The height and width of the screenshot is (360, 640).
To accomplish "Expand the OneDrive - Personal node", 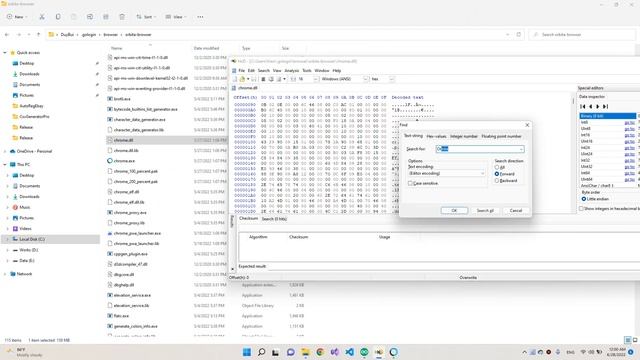I will [5, 151].
